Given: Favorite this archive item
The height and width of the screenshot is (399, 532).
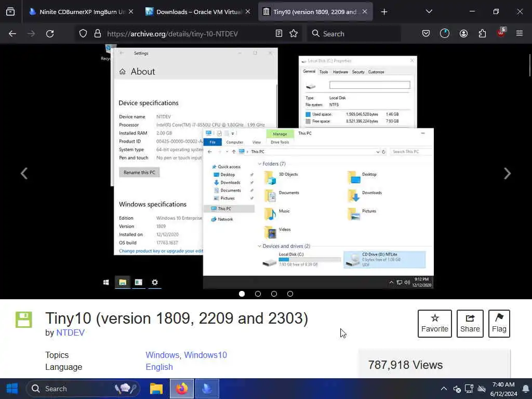Looking at the screenshot, I should [435, 323].
